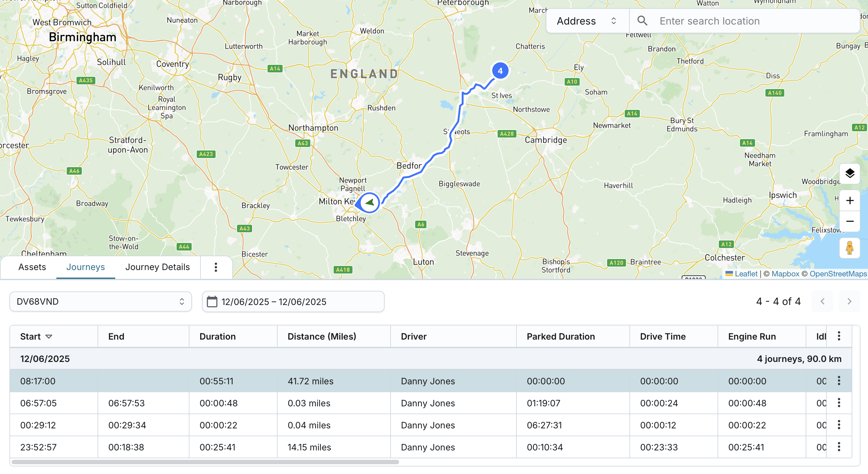868x474 pixels.
Task: Click the calendar icon in date range
Action: tap(212, 302)
